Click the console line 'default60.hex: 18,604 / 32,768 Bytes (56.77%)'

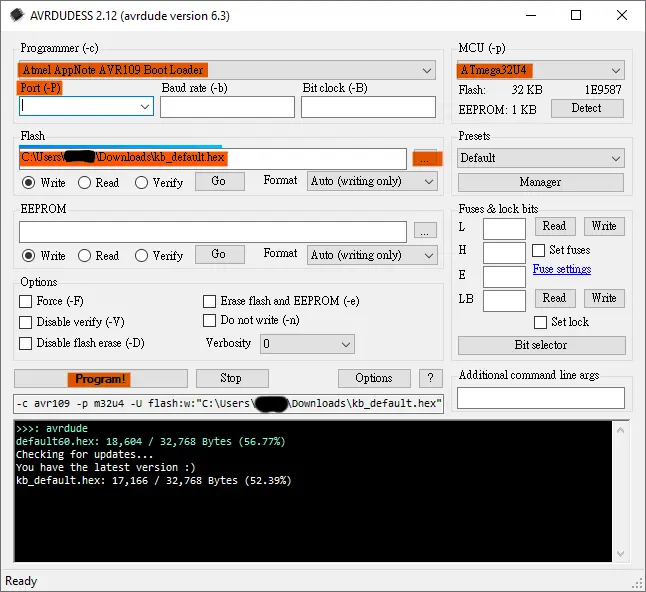pyautogui.click(x=150, y=442)
